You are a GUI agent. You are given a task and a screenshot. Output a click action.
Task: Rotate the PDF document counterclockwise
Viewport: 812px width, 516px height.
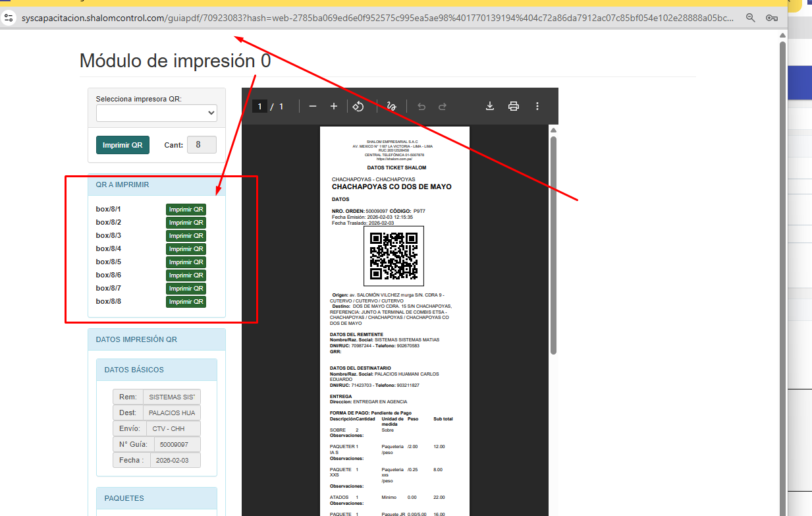(358, 106)
